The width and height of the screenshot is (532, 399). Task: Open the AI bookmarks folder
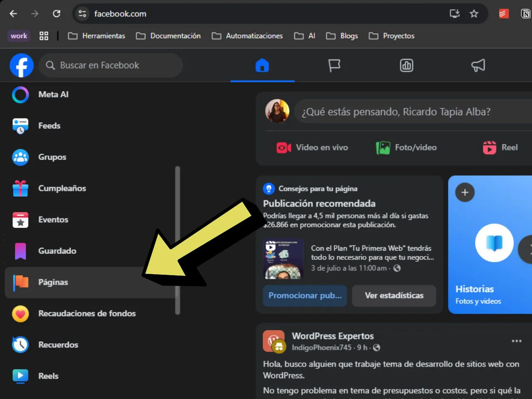coord(305,36)
